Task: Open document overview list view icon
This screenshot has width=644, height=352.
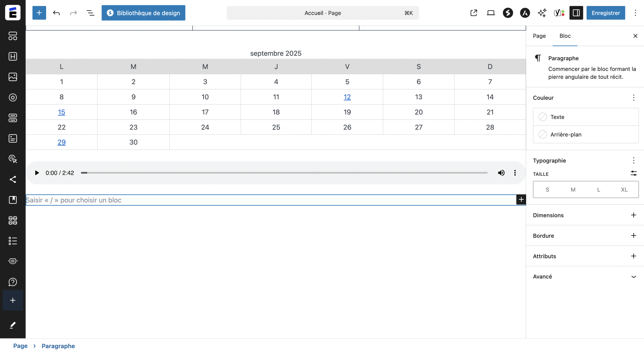Action: pos(90,13)
